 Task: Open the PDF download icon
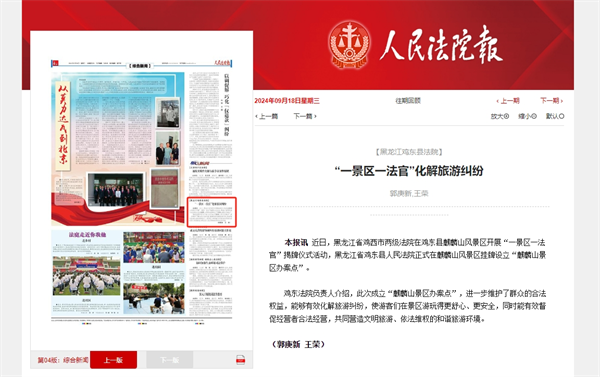coord(240,360)
